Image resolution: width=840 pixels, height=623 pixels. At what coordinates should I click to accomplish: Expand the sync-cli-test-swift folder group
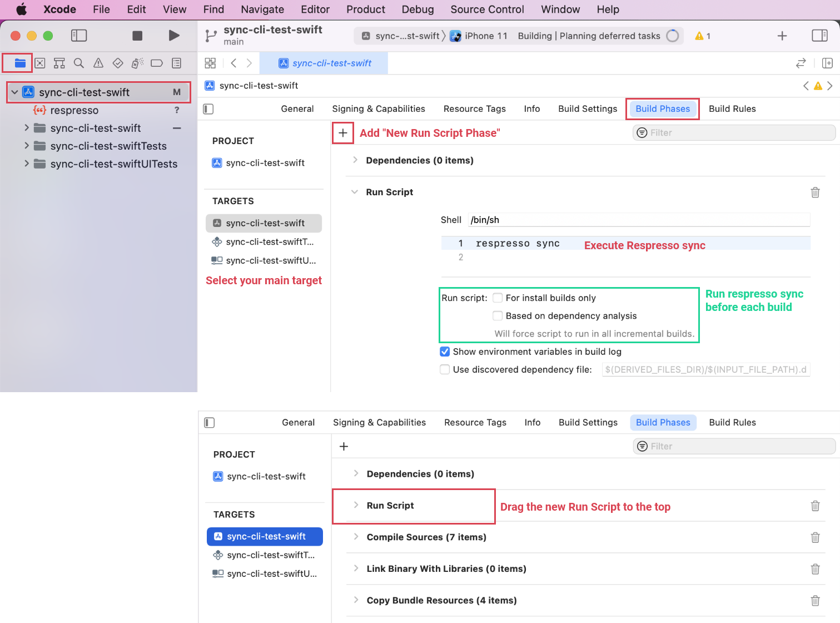coord(26,128)
